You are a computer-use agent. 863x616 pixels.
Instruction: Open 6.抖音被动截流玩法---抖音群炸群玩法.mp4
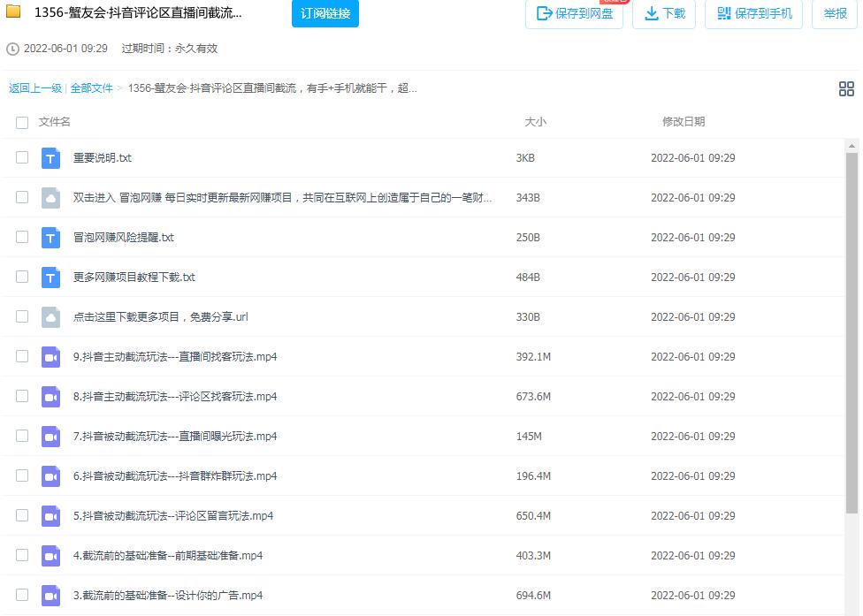point(175,475)
